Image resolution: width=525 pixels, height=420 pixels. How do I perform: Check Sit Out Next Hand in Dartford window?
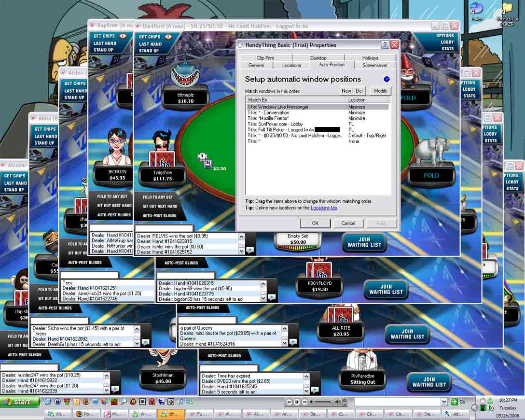160,206
